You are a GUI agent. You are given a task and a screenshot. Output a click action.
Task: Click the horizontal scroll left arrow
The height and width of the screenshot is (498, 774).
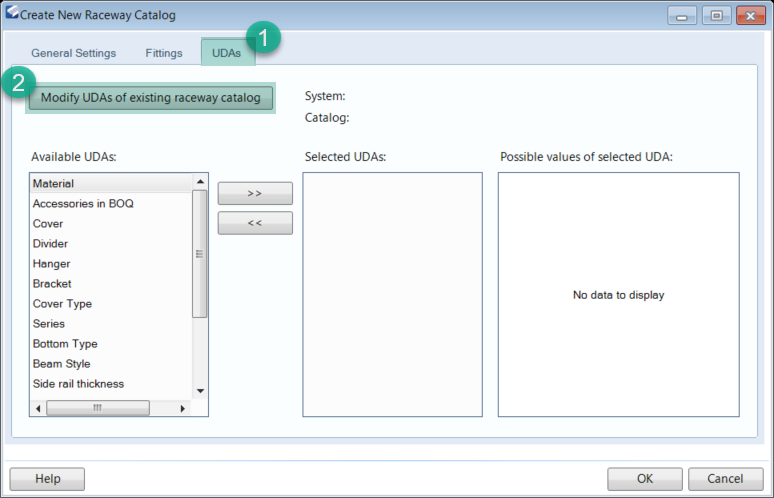(x=38, y=408)
